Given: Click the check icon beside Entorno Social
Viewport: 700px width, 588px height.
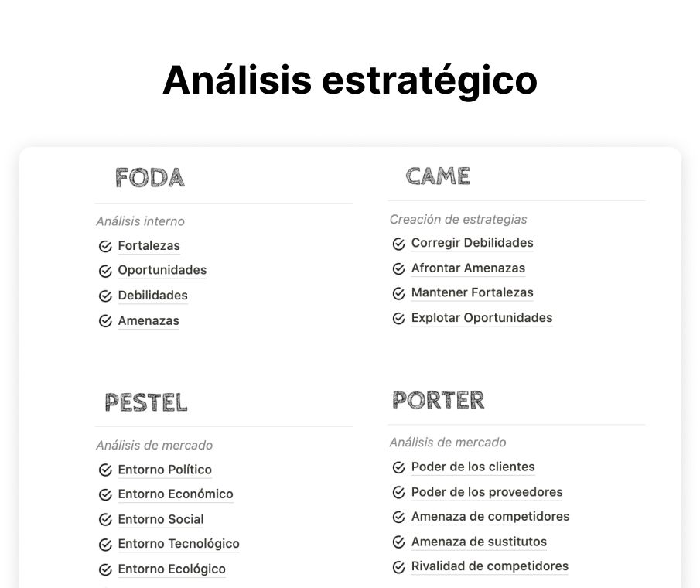Looking at the screenshot, I should (105, 520).
